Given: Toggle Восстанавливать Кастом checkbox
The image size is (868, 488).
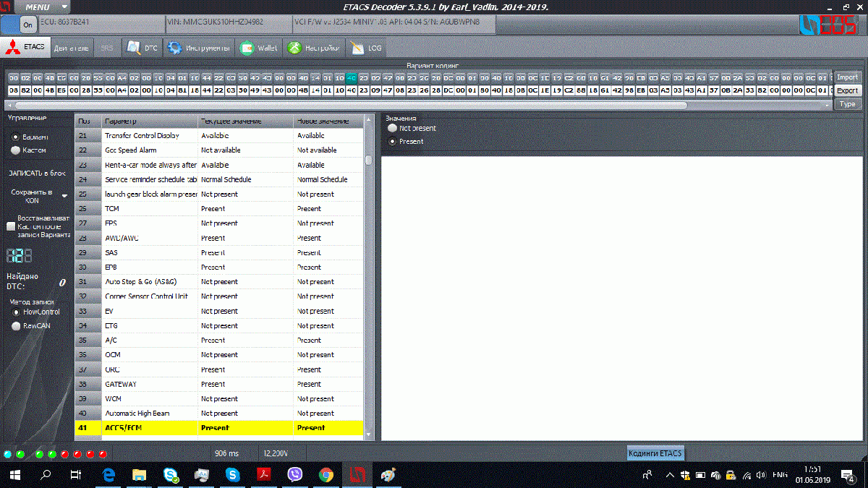Looking at the screenshot, I should [x=10, y=226].
